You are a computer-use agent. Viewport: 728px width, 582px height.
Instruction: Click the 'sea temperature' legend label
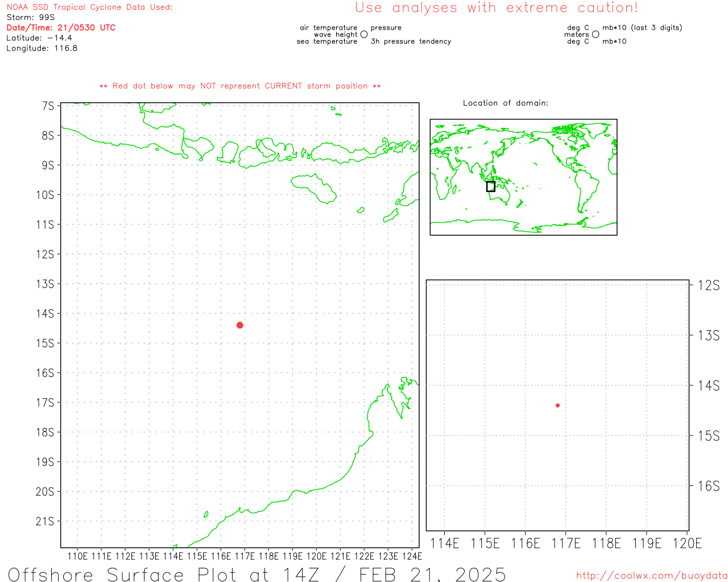pos(327,41)
